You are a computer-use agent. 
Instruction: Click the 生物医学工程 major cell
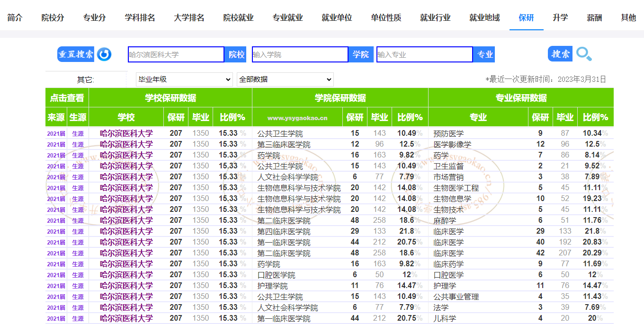[456, 188]
